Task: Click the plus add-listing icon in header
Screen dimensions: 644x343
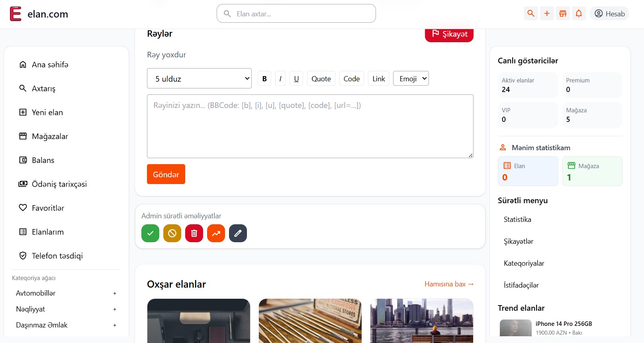Action: click(547, 14)
